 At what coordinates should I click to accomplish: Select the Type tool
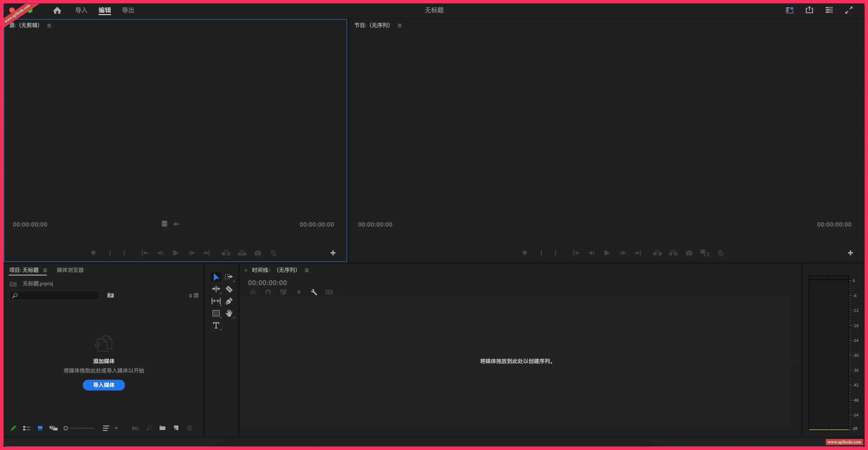216,326
